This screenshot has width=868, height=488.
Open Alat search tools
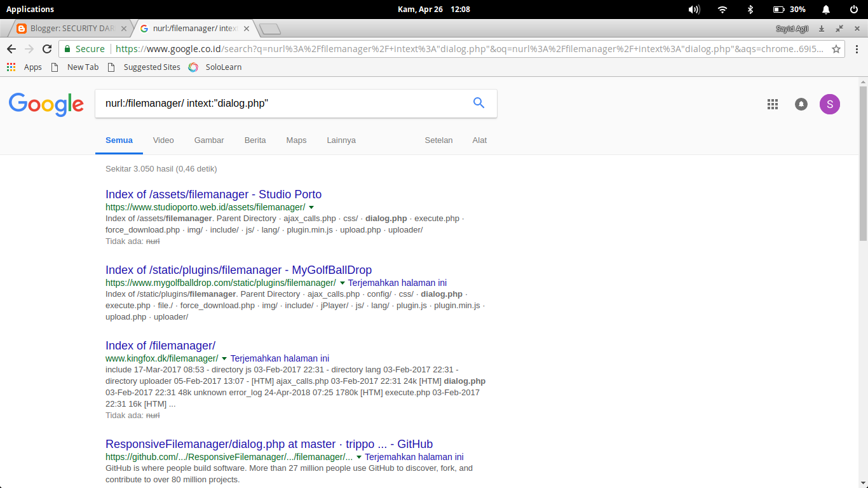pyautogui.click(x=480, y=140)
